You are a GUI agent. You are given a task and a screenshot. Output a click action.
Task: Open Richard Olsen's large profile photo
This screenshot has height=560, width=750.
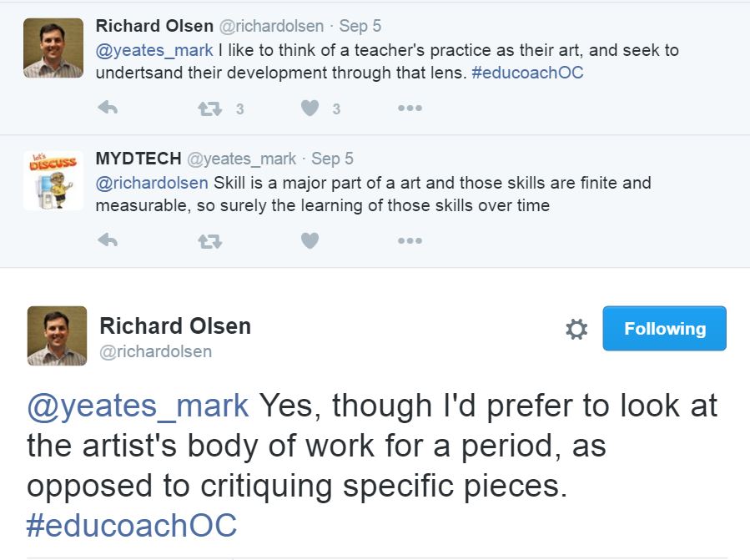point(57,335)
